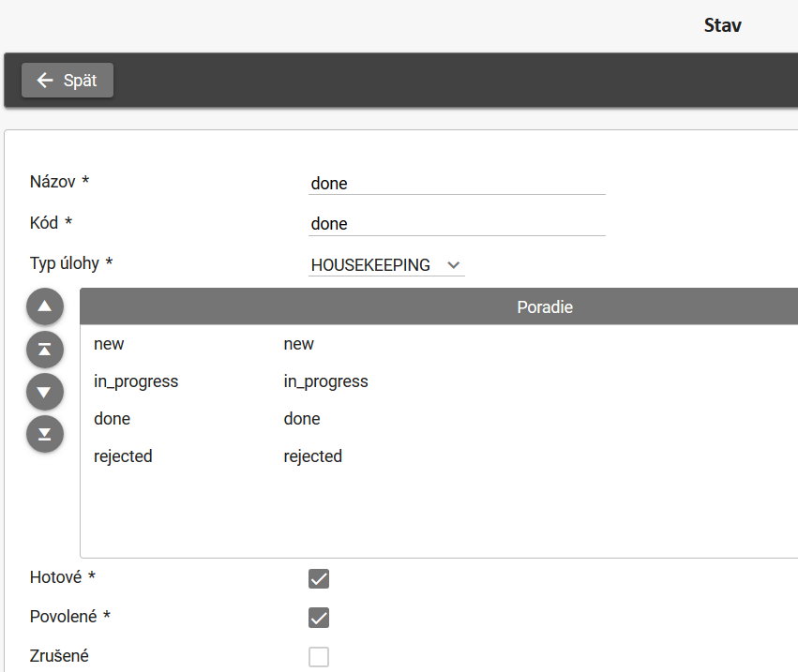Click the second column value in_progress

[325, 381]
